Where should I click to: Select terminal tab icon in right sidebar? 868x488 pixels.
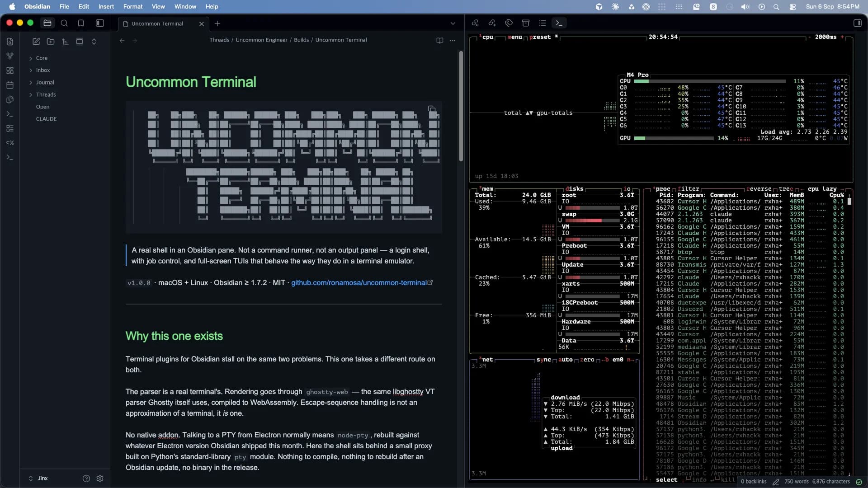[559, 23]
